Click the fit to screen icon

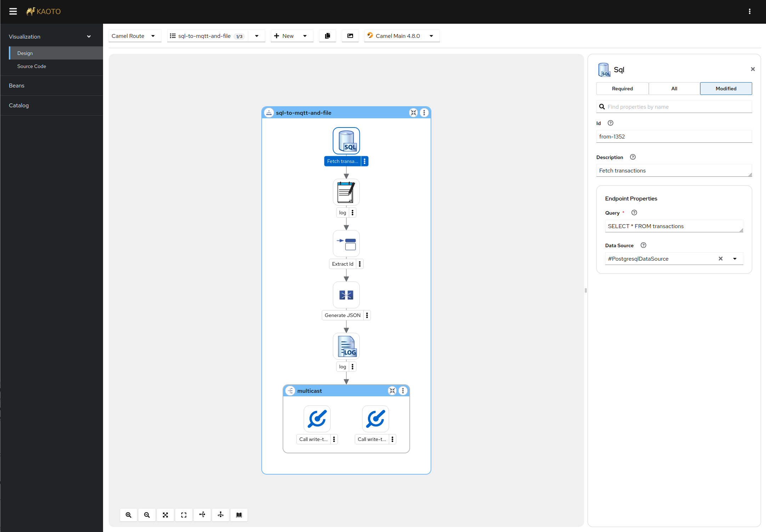165,515
